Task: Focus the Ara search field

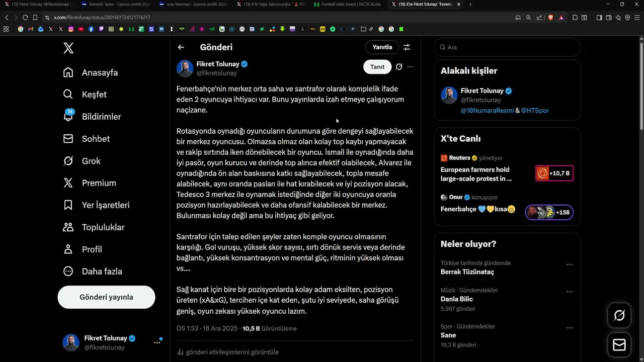Action: coord(507,47)
